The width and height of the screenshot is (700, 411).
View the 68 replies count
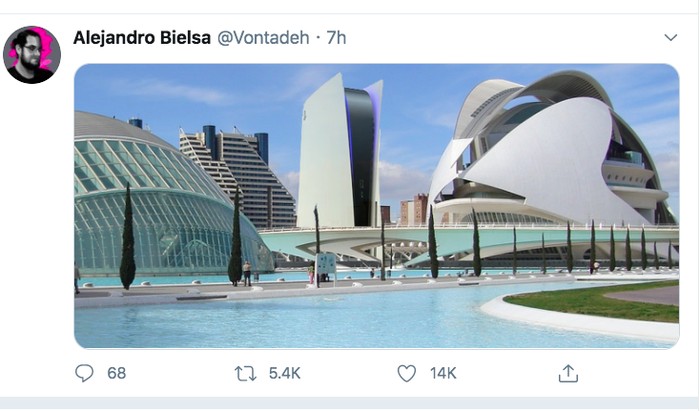pyautogui.click(x=117, y=373)
